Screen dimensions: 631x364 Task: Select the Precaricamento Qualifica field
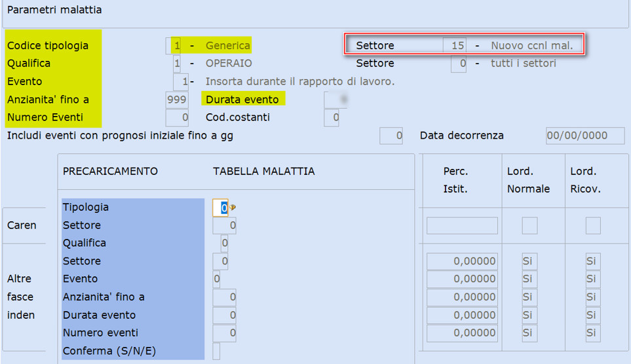[224, 243]
